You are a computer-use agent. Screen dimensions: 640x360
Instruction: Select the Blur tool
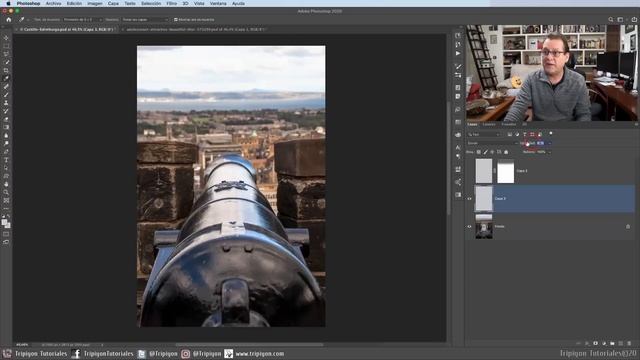click(6, 136)
